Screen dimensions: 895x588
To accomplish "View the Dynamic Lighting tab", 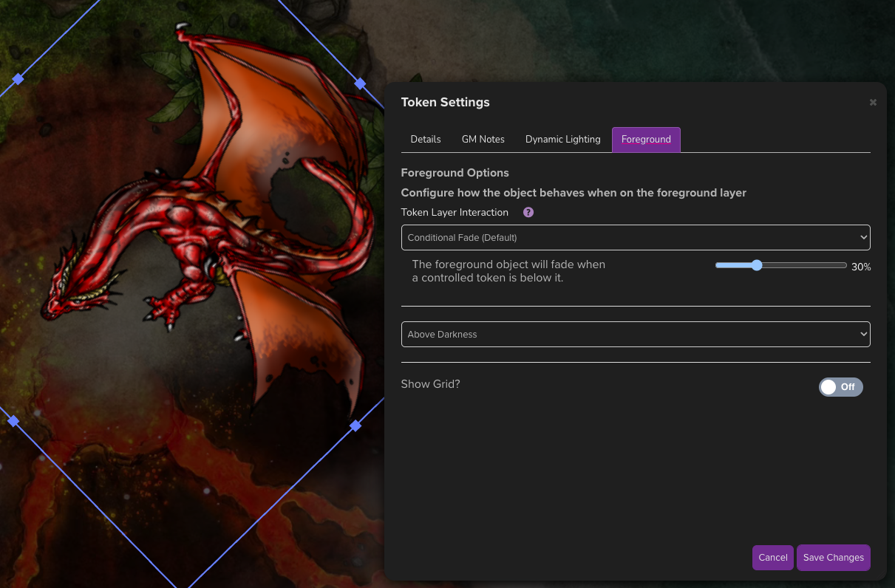I will [x=562, y=139].
